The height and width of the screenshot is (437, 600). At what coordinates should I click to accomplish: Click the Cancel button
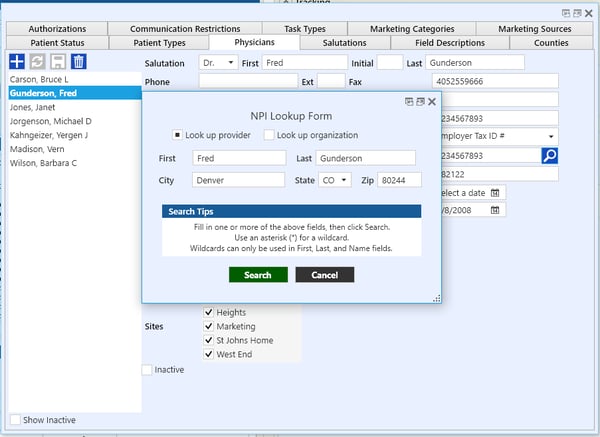click(x=324, y=275)
